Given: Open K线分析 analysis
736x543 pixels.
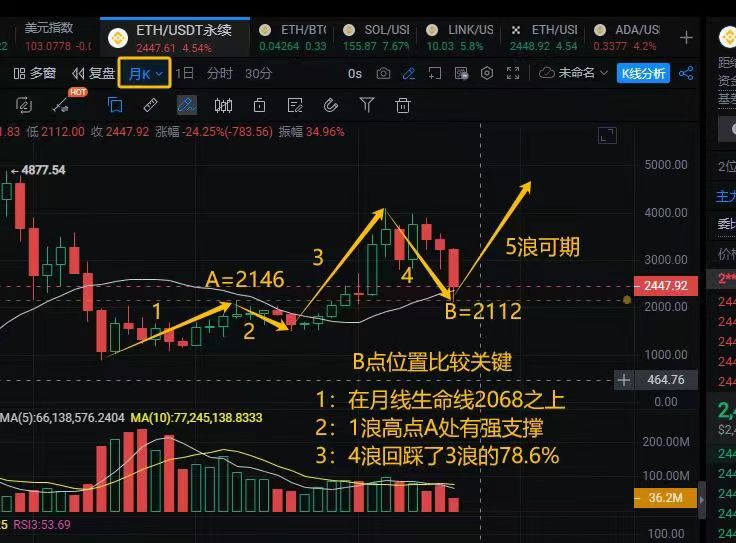Looking at the screenshot, I should tap(643, 74).
